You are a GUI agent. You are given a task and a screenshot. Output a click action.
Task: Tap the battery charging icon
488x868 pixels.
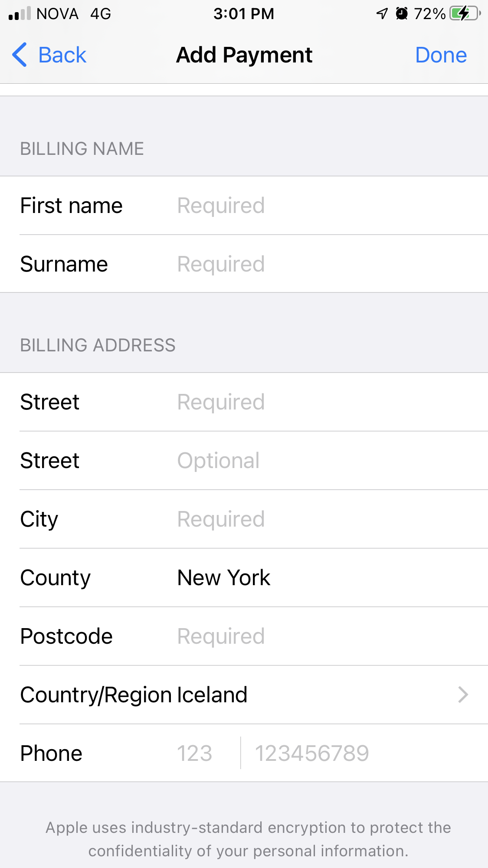(465, 13)
